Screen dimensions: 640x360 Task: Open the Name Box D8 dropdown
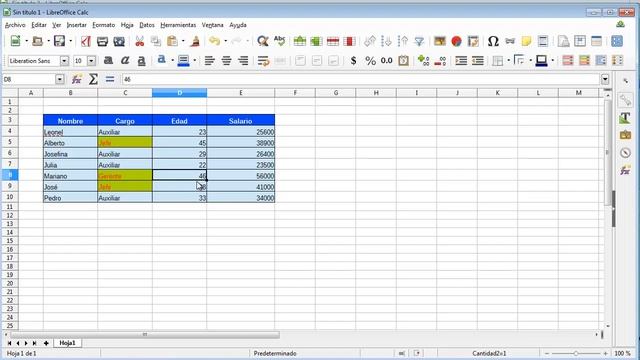tap(60, 79)
